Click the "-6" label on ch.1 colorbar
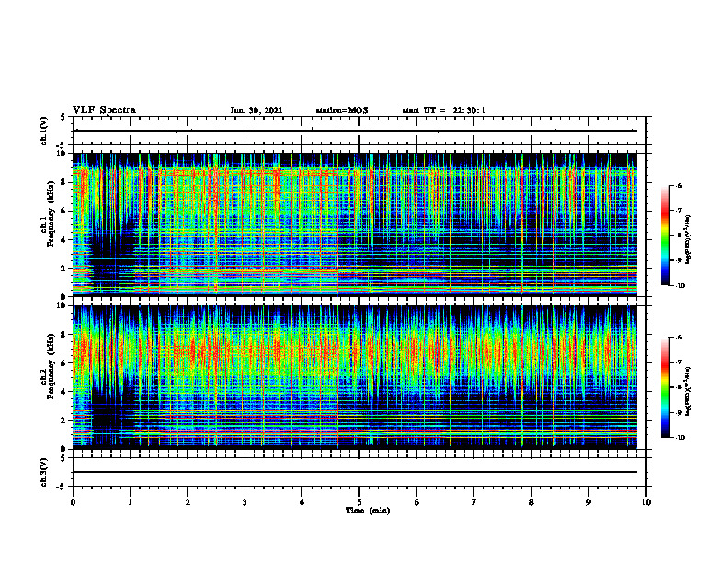The height and width of the screenshot is (563, 728). click(678, 186)
